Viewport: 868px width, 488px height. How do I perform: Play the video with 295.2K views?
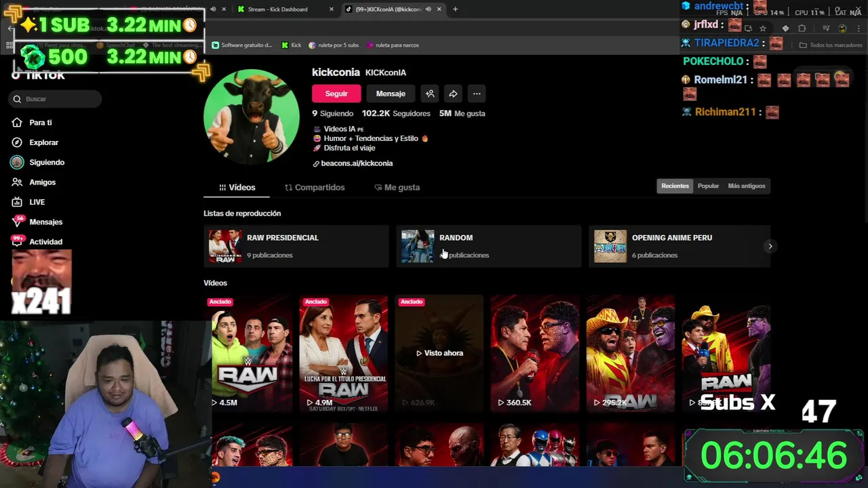pyautogui.click(x=631, y=352)
